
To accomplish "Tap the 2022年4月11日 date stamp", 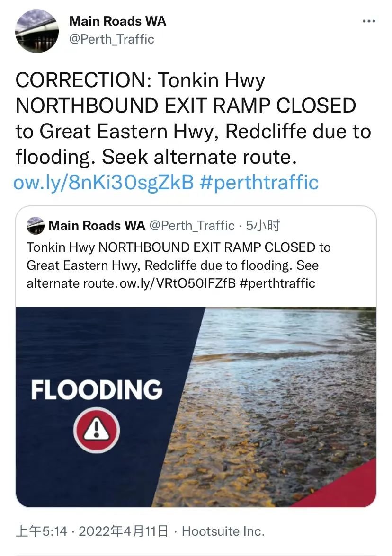I will click(124, 531).
